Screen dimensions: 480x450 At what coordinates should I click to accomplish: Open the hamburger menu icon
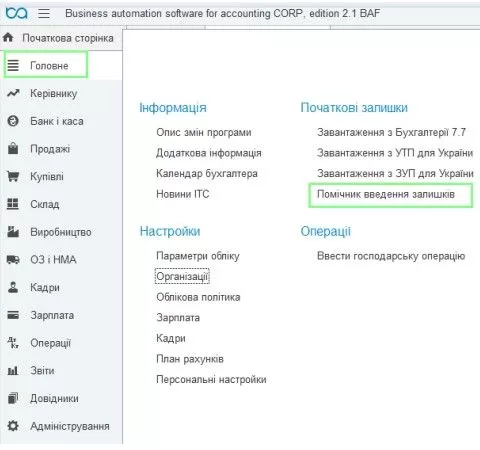44,14
